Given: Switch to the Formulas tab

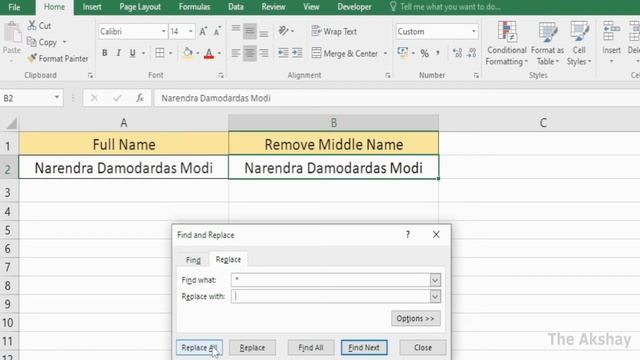Looking at the screenshot, I should (194, 7).
